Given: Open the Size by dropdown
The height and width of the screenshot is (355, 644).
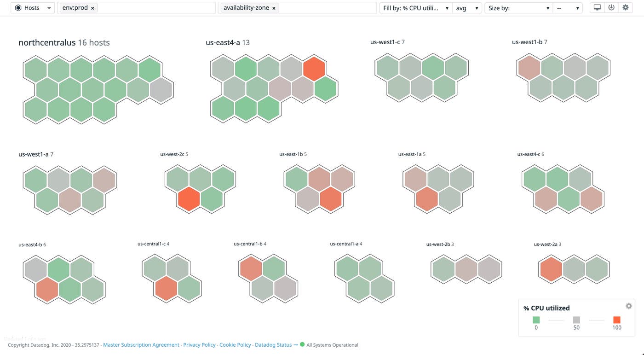Looking at the screenshot, I should [x=547, y=8].
